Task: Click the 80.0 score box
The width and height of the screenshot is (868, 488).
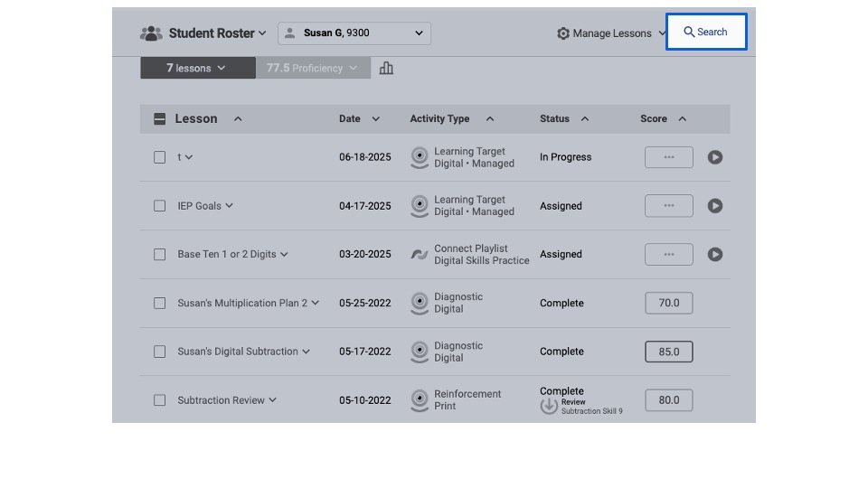Action: coord(669,400)
